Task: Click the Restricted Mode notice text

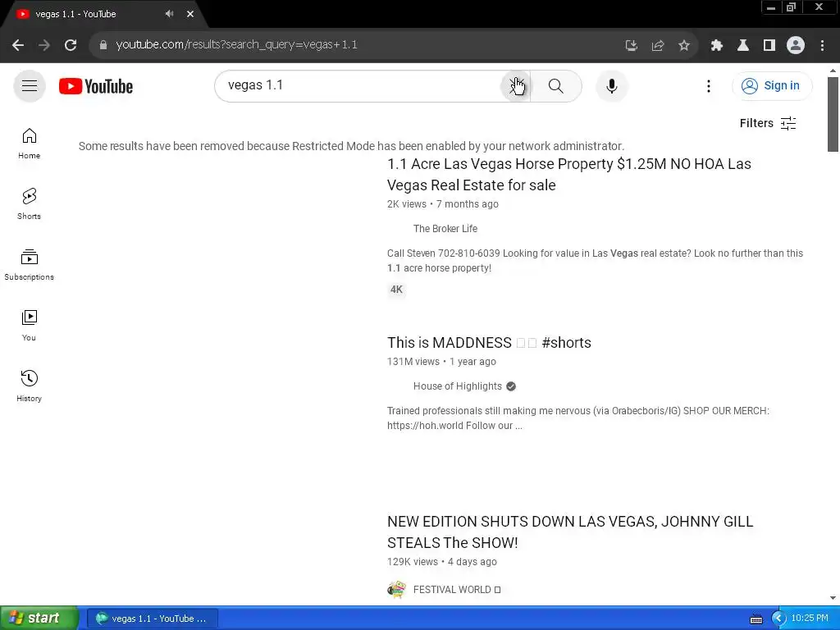Action: tap(351, 146)
